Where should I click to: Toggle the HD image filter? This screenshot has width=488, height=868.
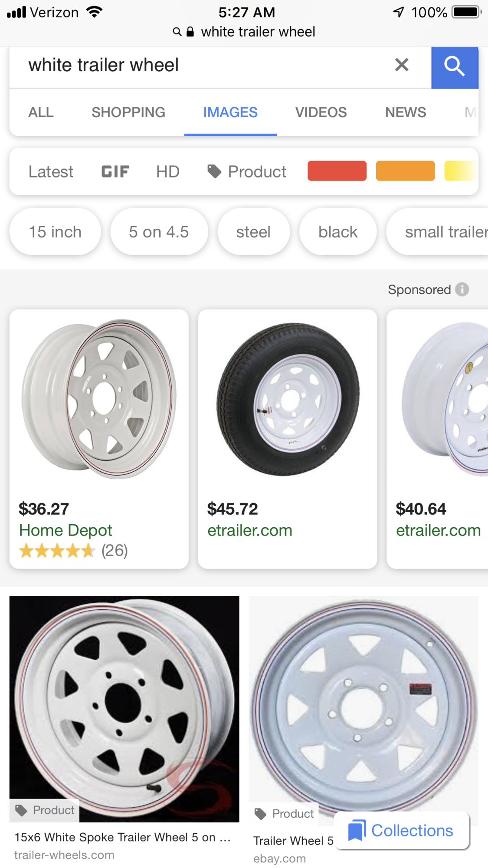coord(167,171)
